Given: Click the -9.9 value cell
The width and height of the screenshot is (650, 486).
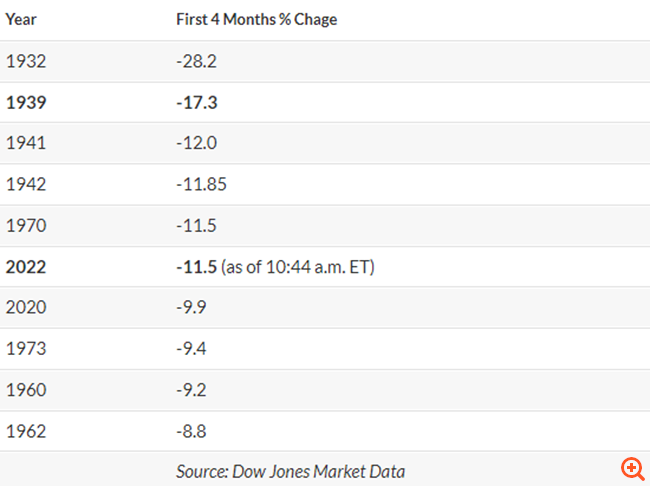Looking at the screenshot, I should [x=191, y=307].
